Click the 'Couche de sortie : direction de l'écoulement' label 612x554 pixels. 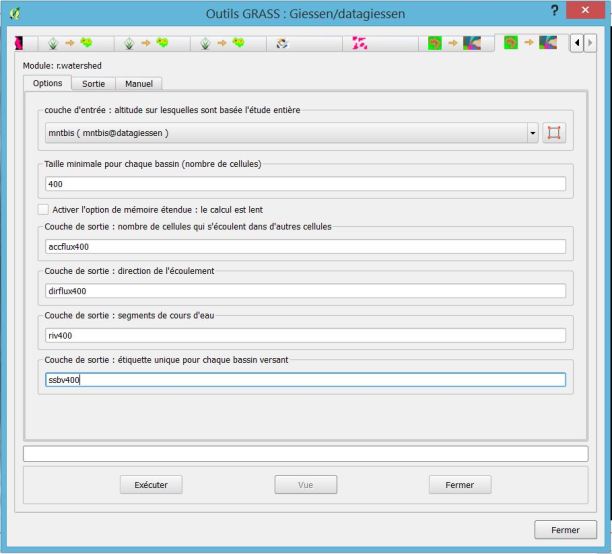click(x=129, y=271)
